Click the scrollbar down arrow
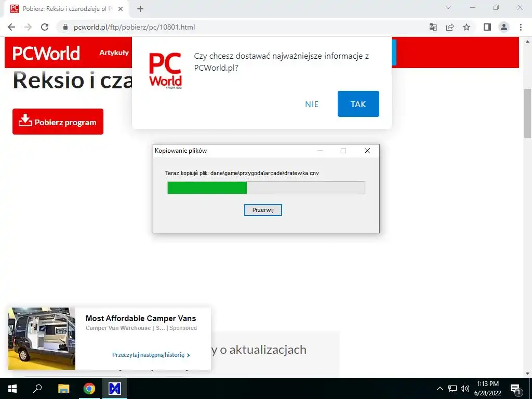Screen dimensions: 532x399 click(x=527, y=374)
